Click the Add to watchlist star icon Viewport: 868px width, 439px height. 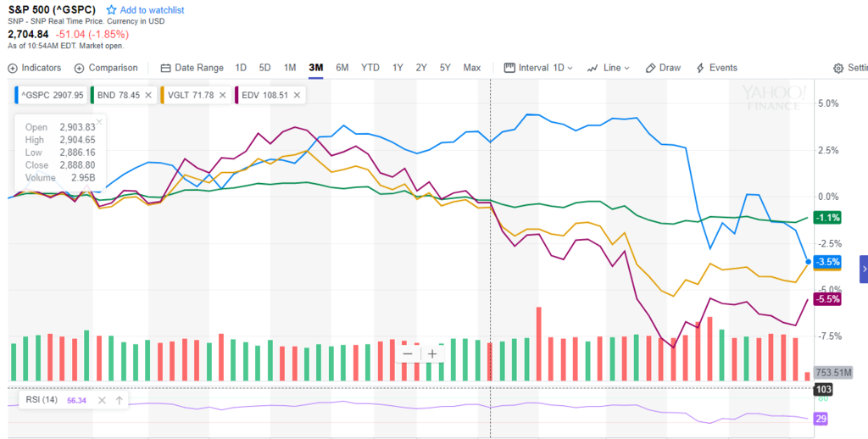click(111, 10)
